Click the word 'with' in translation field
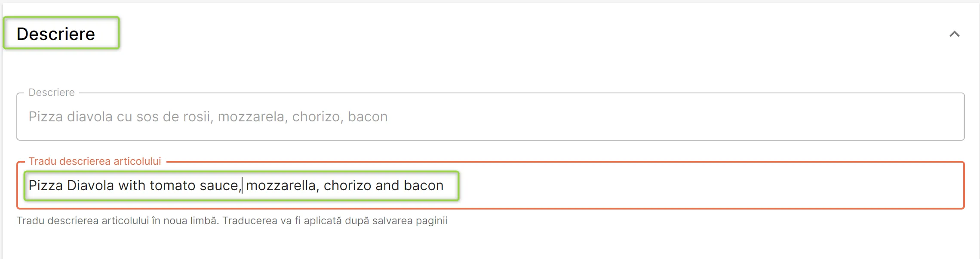 [x=132, y=185]
